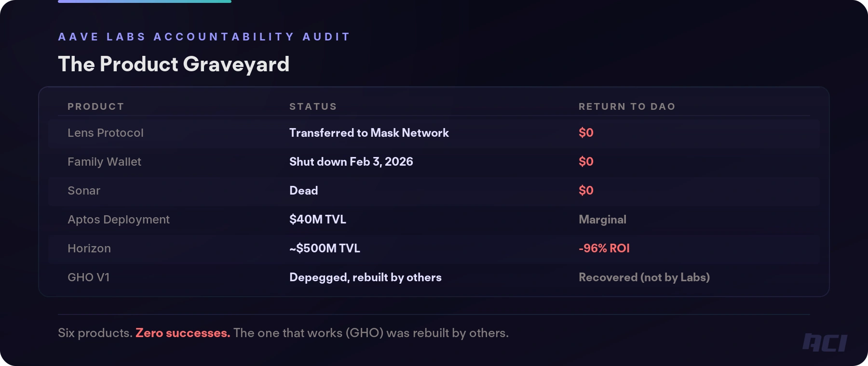The width and height of the screenshot is (868, 366).
Task: Click the ACI logo watermark
Action: tap(825, 342)
